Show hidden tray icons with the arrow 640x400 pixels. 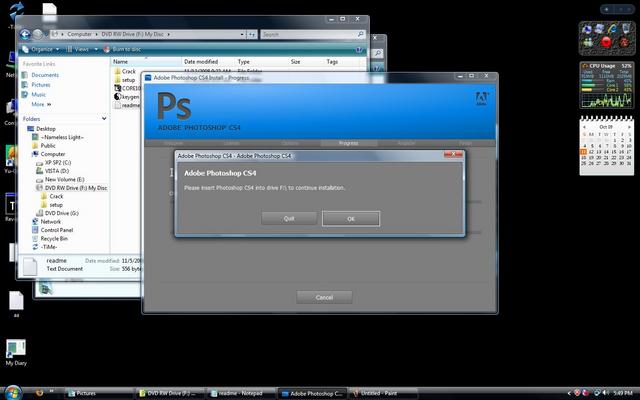569,393
